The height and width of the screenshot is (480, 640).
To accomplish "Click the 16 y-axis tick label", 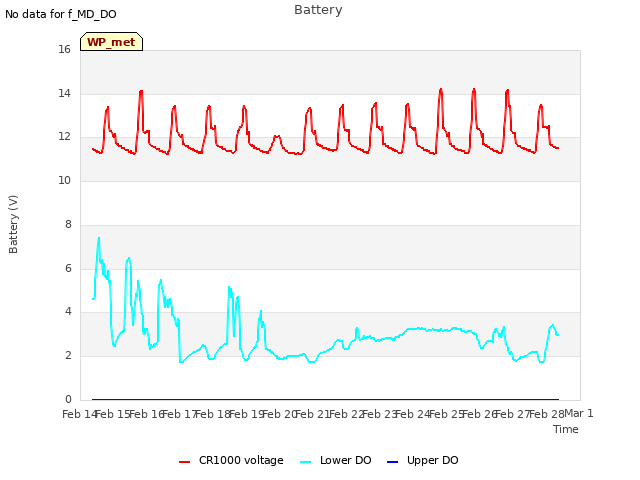I will tap(64, 49).
